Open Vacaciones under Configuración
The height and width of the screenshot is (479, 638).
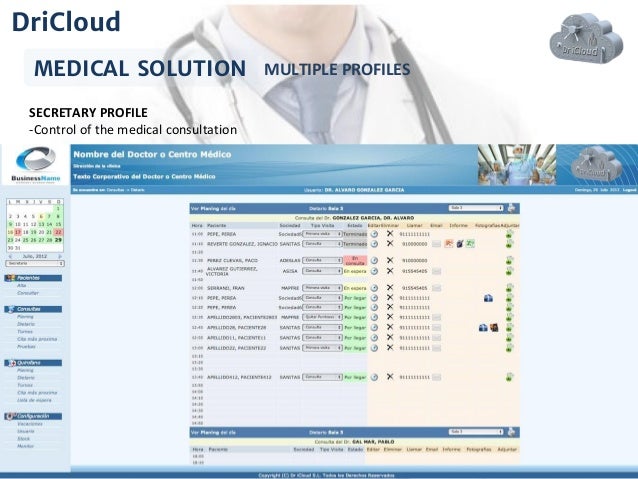[x=30, y=424]
